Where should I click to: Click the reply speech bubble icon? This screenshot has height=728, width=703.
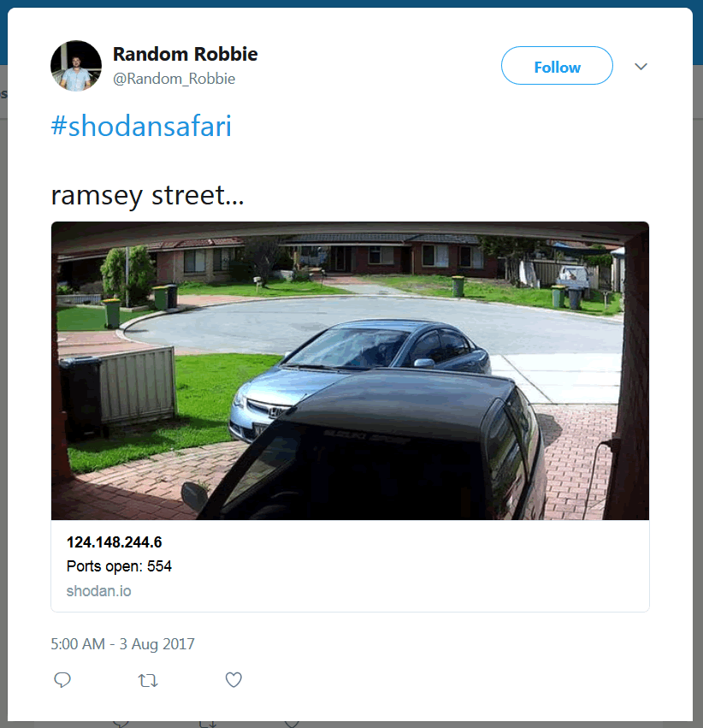point(62,680)
